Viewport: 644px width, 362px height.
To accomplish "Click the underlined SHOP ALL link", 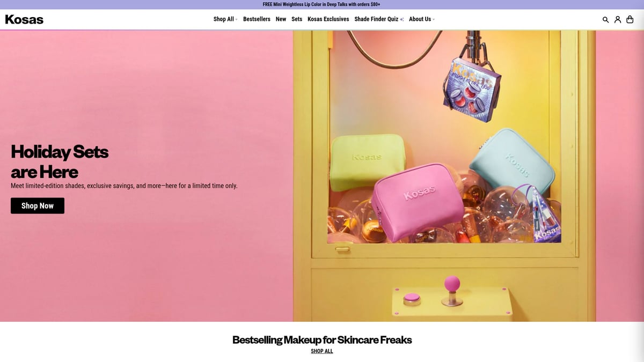I will [321, 351].
